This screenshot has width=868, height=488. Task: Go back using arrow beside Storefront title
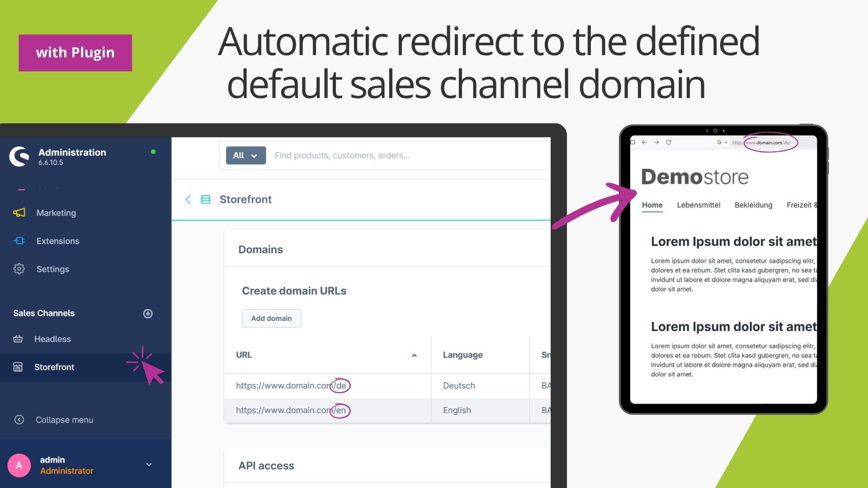[x=188, y=199]
